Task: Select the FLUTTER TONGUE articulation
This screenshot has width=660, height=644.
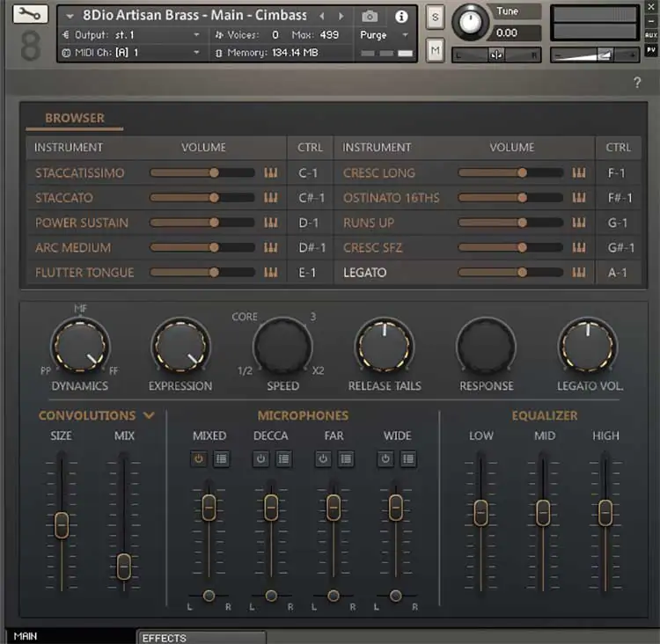Action: 84,273
